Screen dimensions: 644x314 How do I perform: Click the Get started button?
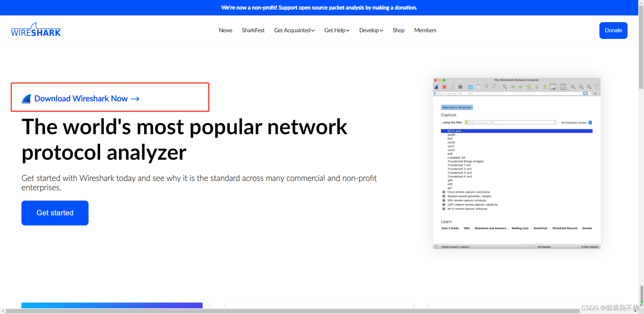tap(55, 213)
